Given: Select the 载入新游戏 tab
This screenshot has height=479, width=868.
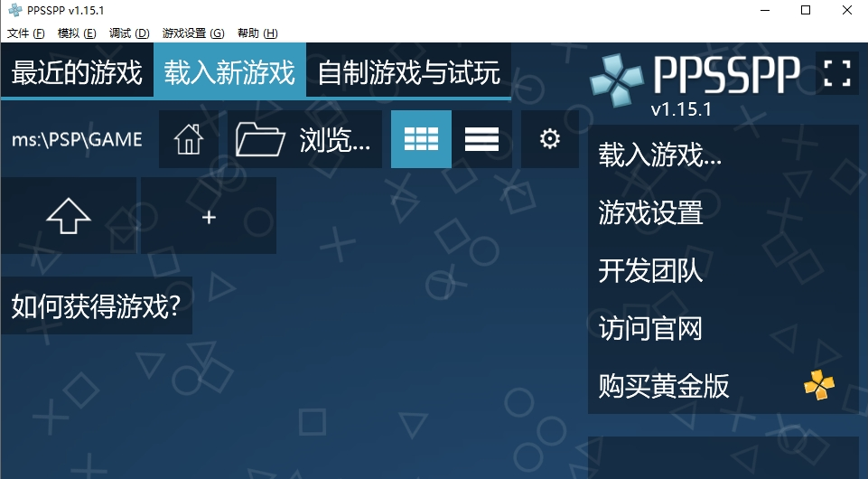Looking at the screenshot, I should (229, 72).
